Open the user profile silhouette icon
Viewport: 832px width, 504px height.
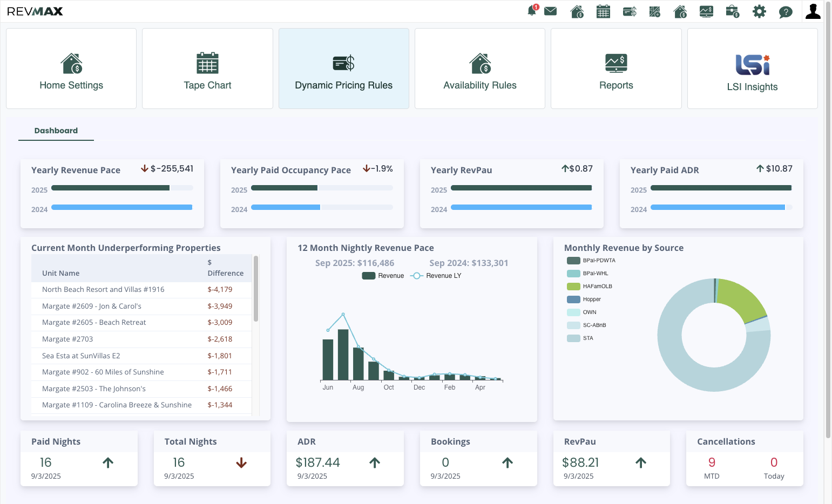pyautogui.click(x=813, y=11)
